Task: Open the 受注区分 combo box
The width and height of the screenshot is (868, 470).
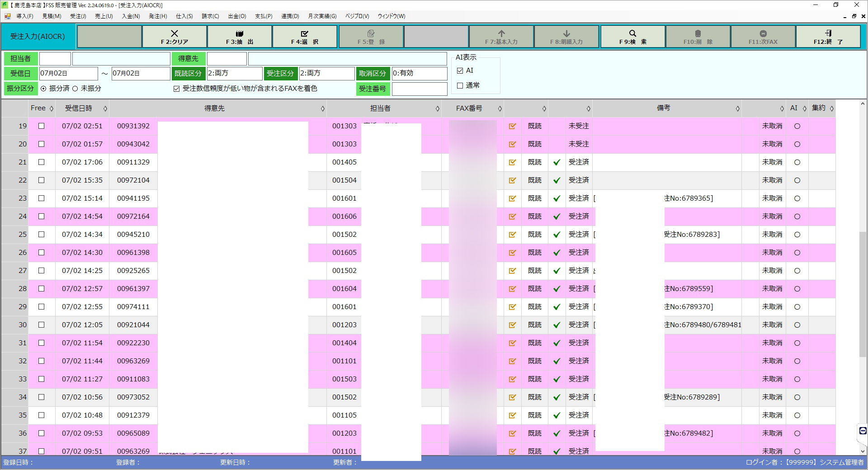Action: pos(326,74)
